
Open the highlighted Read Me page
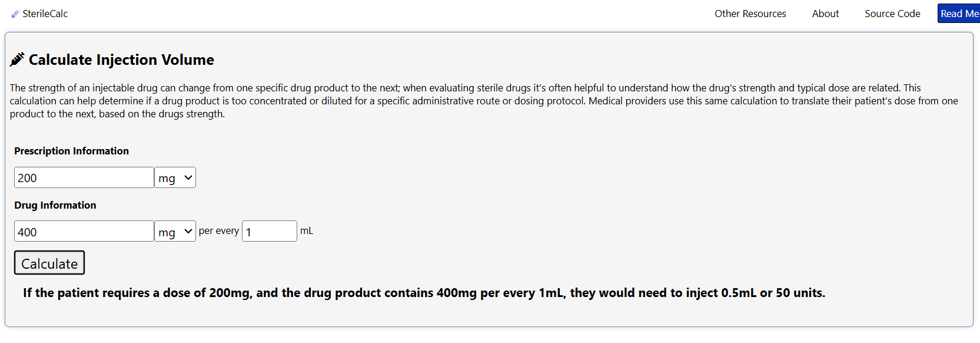tap(958, 13)
